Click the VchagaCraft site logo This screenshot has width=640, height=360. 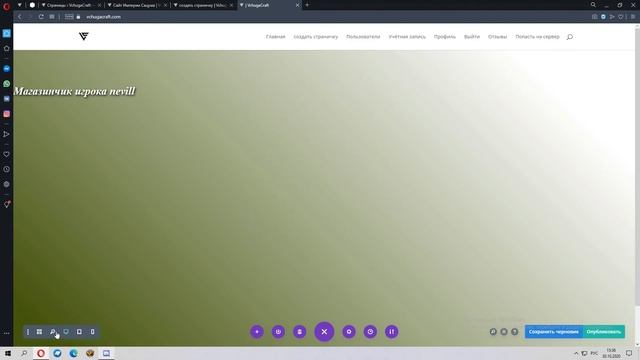[84, 36]
